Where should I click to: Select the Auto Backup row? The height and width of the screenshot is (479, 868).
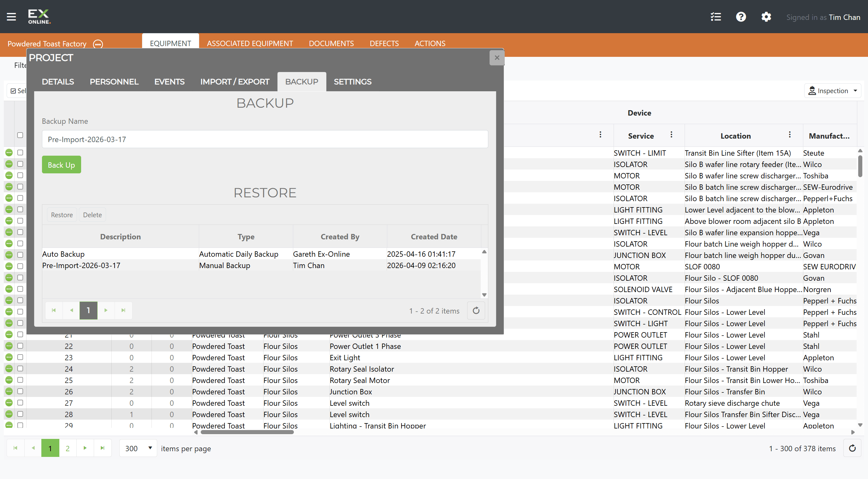(x=261, y=254)
